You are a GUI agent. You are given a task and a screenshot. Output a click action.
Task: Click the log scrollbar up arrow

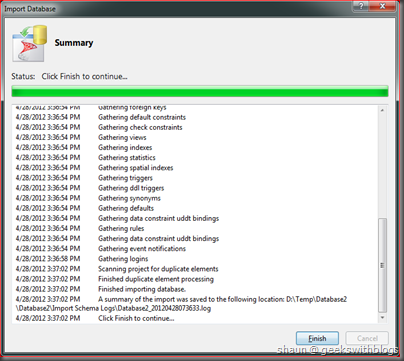[382, 110]
